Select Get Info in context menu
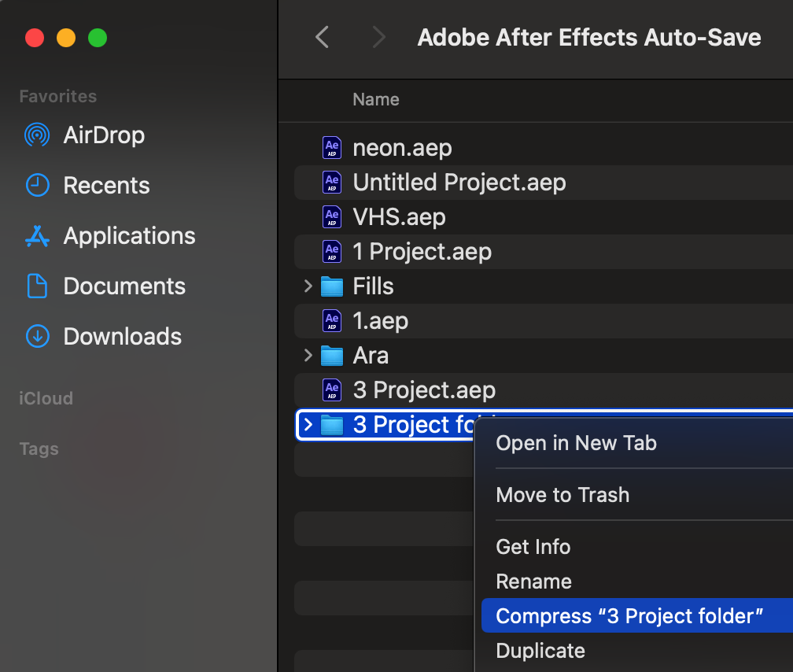This screenshot has width=793, height=672. (x=533, y=547)
